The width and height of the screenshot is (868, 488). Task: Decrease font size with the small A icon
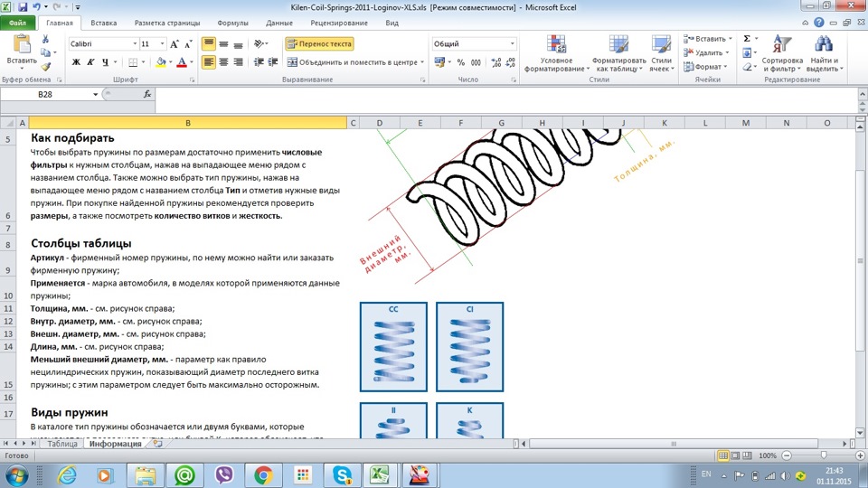pyautogui.click(x=188, y=43)
